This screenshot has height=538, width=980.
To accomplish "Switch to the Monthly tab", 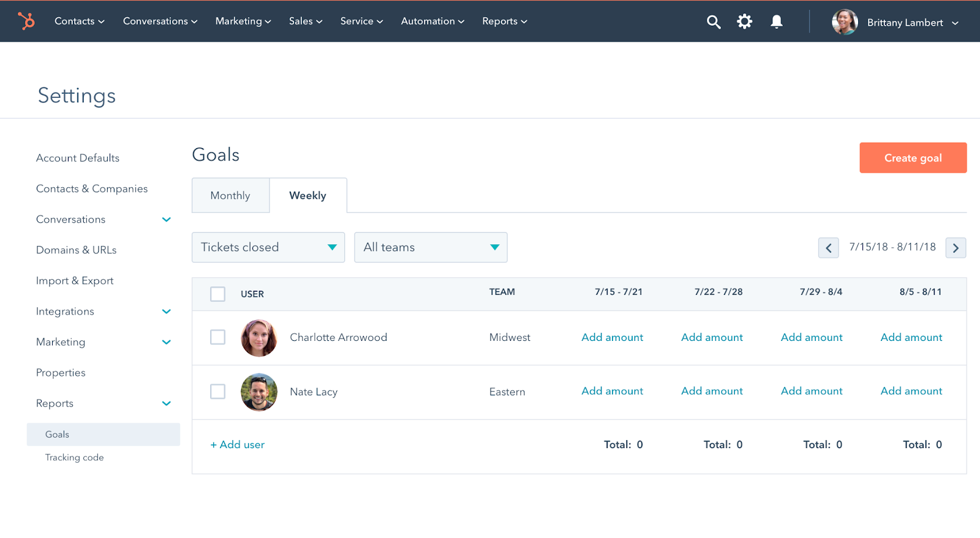I will click(x=230, y=195).
